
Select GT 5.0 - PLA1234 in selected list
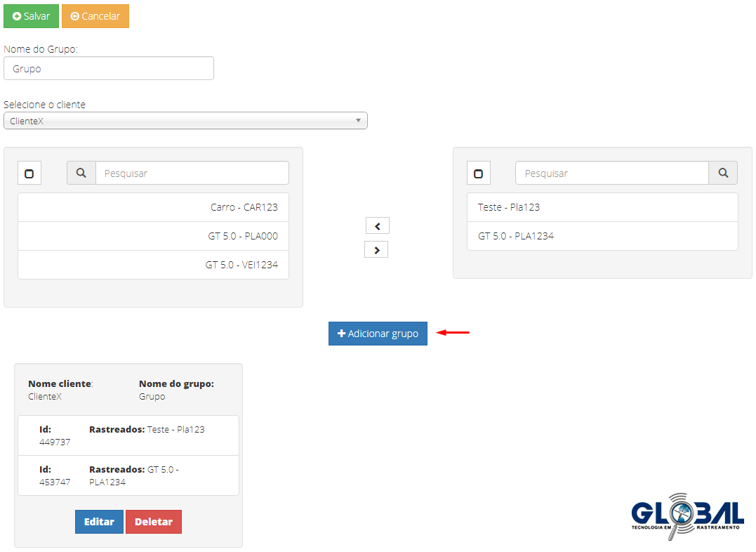click(x=602, y=236)
